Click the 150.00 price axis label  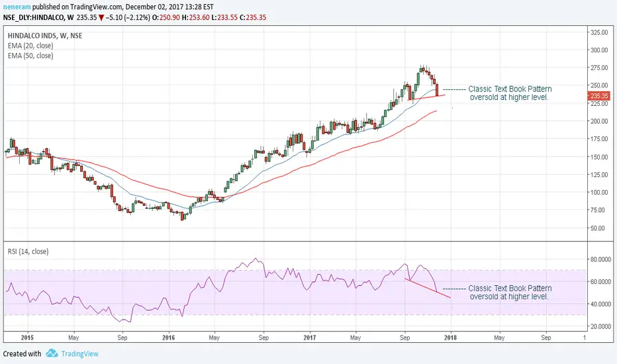pyautogui.click(x=599, y=157)
